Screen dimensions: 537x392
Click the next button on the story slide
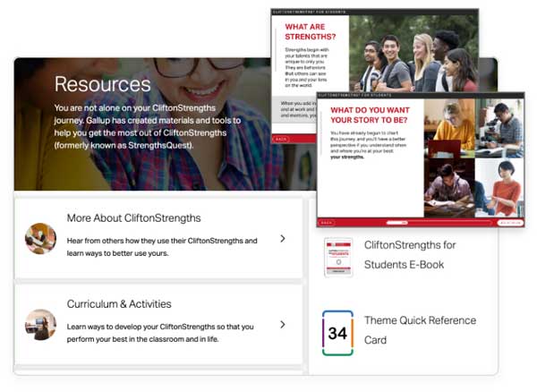point(510,223)
